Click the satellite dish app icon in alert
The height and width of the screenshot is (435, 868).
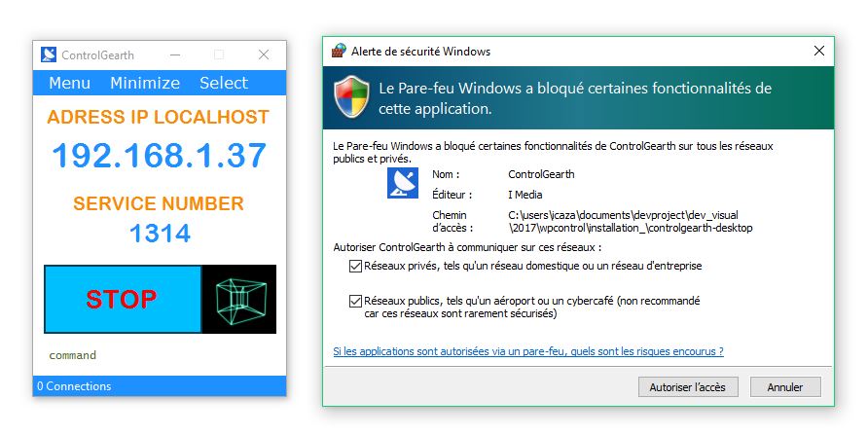pos(402,184)
